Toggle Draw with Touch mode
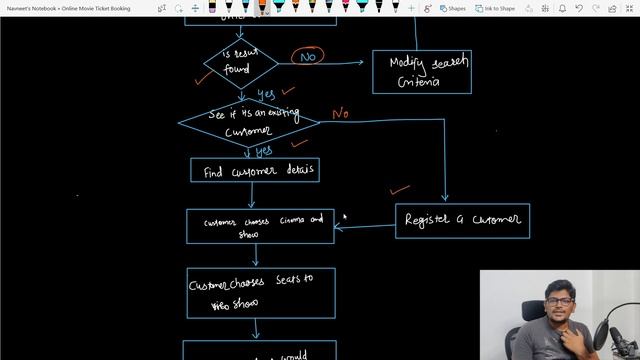This screenshot has width=640, height=360. click(427, 8)
